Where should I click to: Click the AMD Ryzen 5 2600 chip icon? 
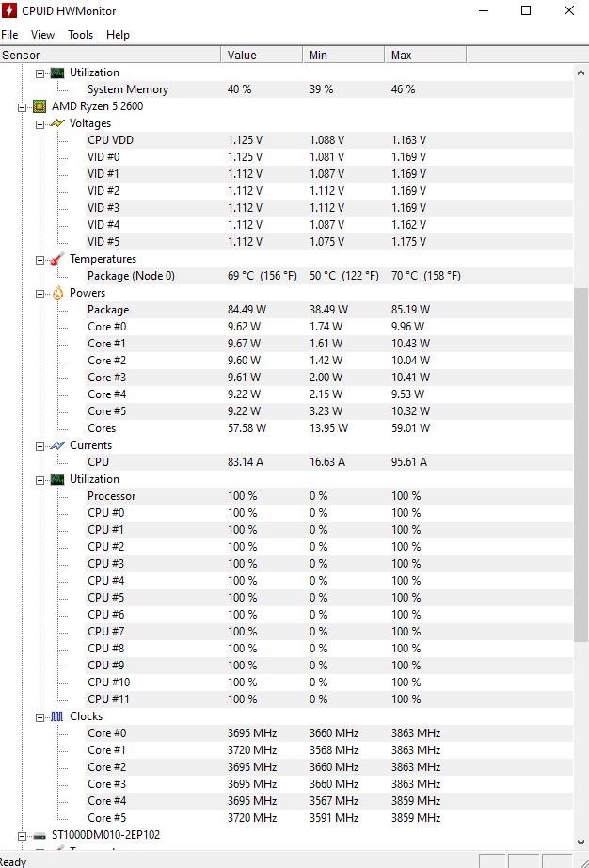[x=39, y=105]
